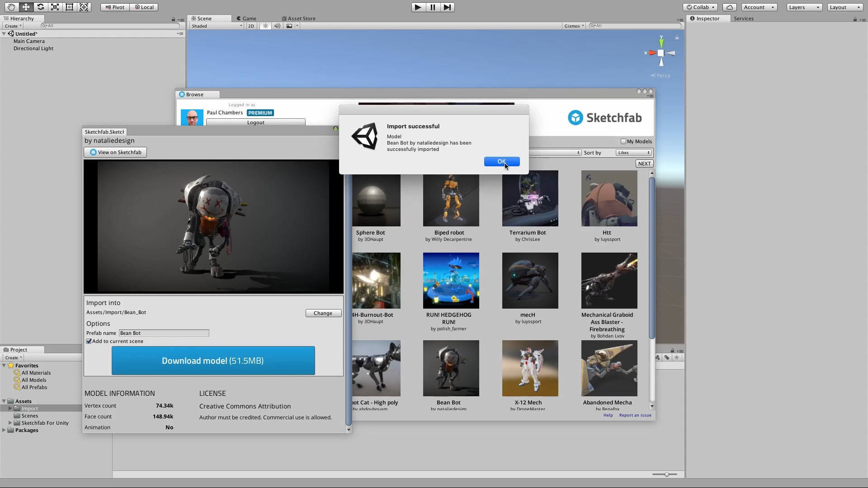The width and height of the screenshot is (868, 488).
Task: Click OK on the Import successful dialog
Action: (x=502, y=161)
